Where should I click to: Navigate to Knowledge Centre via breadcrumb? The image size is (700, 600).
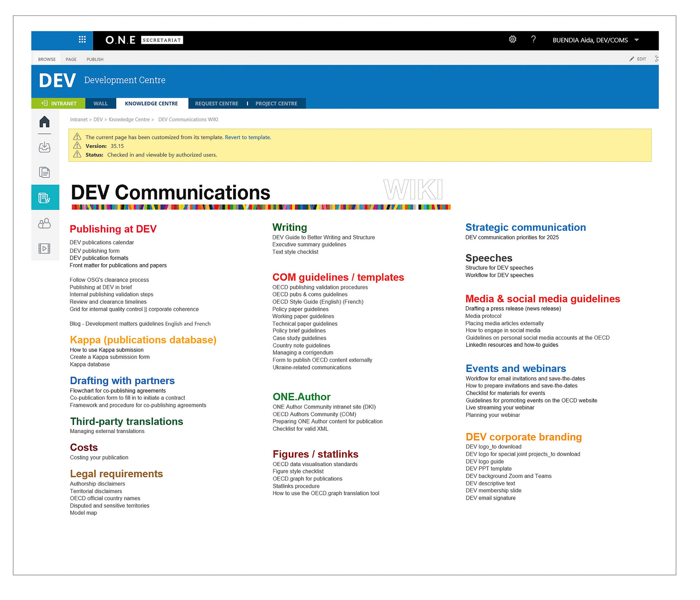tap(129, 119)
